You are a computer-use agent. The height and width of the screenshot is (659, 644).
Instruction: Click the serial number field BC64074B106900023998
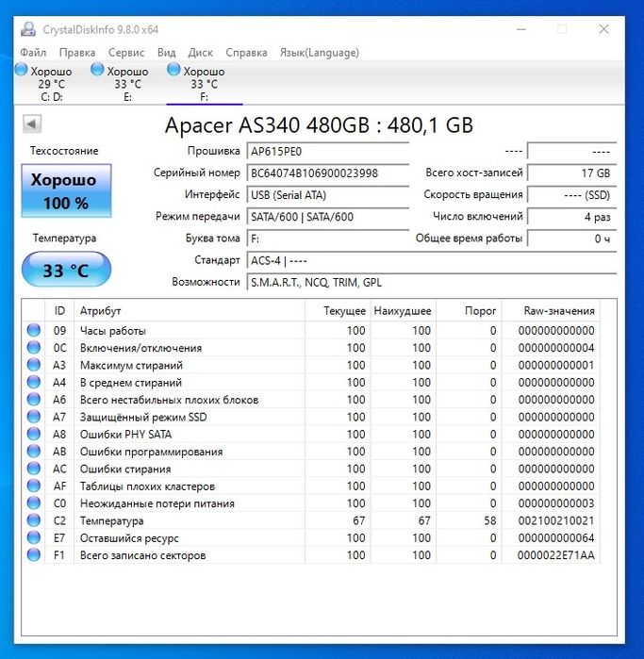tap(328, 173)
